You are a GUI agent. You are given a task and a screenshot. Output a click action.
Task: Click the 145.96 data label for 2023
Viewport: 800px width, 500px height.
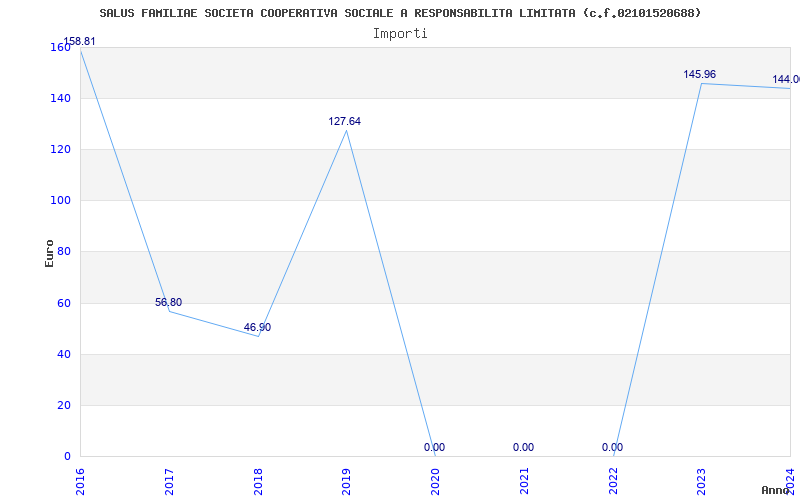[699, 74]
